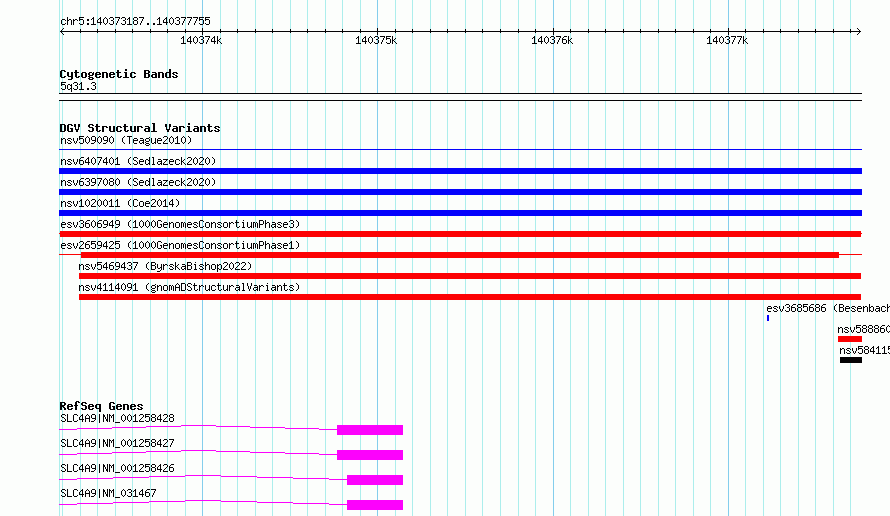This screenshot has width=890, height=516.
Task: Click the short black bar under nsv584115
Action: coord(851,360)
